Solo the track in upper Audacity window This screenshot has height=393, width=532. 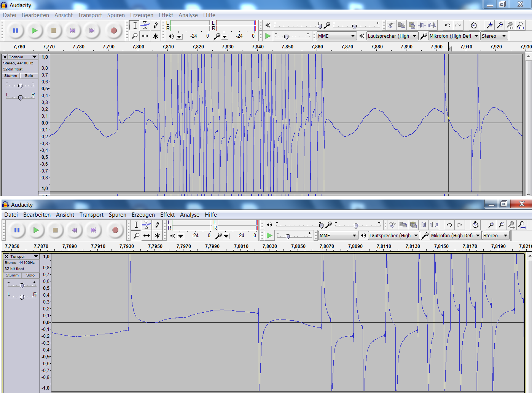29,76
